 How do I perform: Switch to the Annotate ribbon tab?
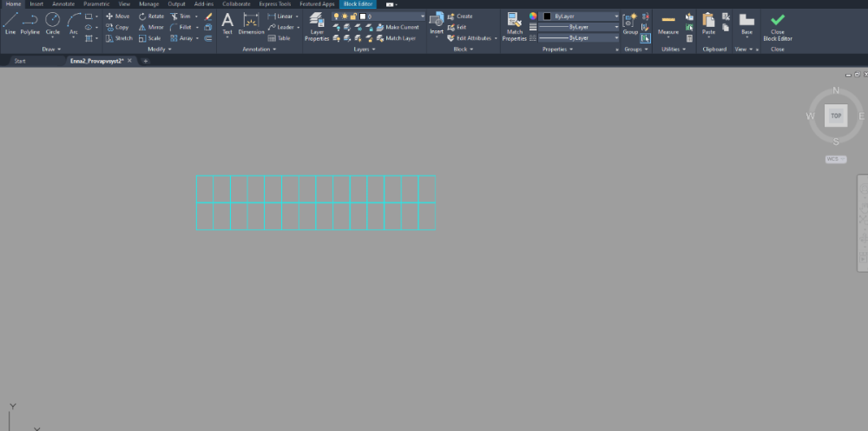[x=63, y=4]
